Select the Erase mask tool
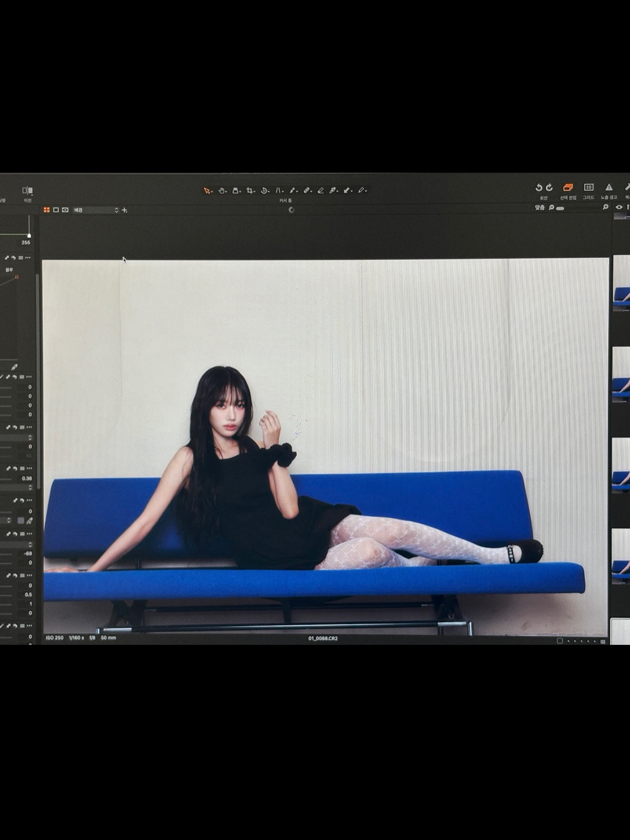The width and height of the screenshot is (630, 840). click(x=321, y=190)
